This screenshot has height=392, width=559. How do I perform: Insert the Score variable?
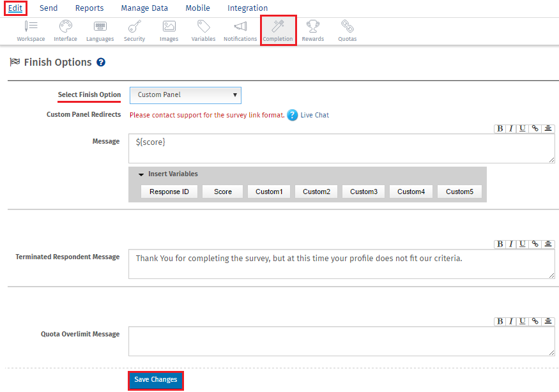pyautogui.click(x=223, y=192)
